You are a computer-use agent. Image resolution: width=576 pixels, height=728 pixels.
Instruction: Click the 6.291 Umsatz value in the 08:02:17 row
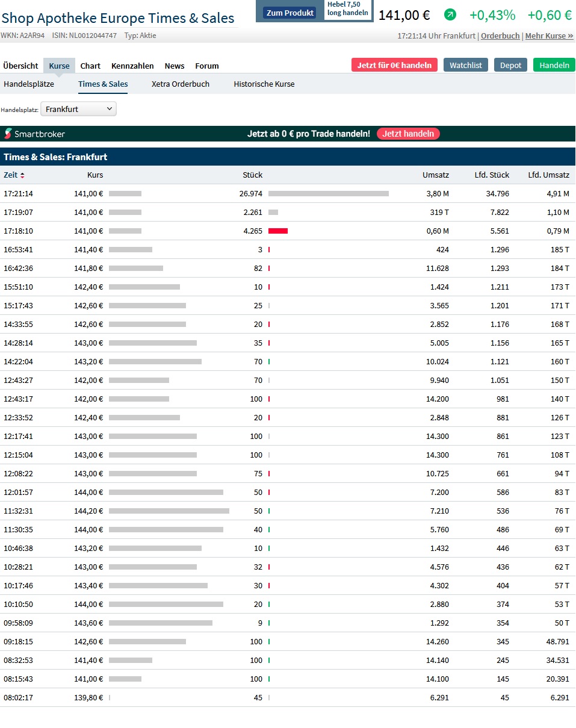(439, 698)
